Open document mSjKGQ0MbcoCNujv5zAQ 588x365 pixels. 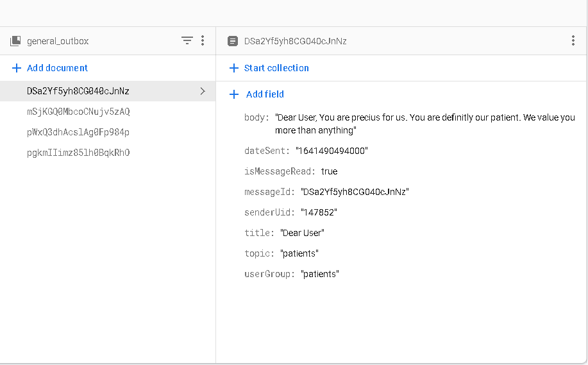78,112
